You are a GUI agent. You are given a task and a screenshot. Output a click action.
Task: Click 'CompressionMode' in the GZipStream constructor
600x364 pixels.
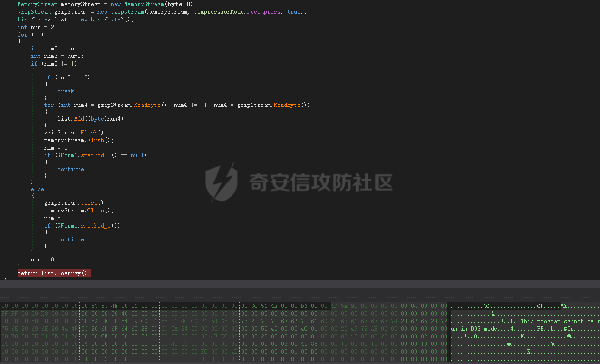219,11
